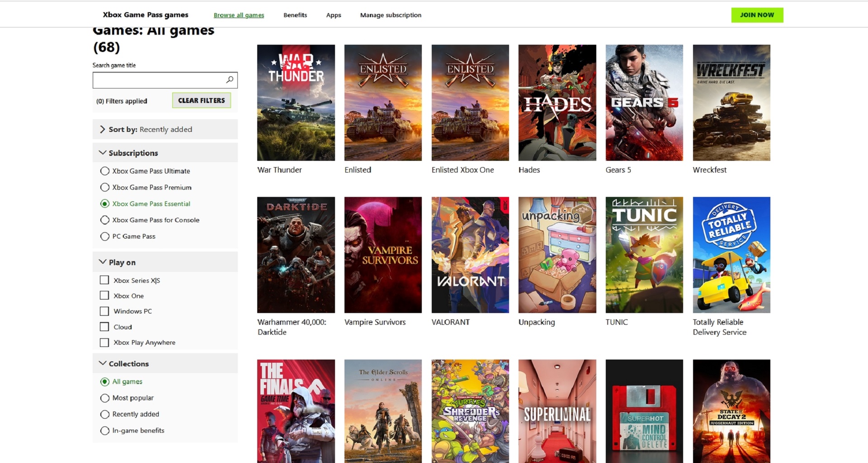
Task: Select the Unpacking game cover
Action: tap(557, 255)
